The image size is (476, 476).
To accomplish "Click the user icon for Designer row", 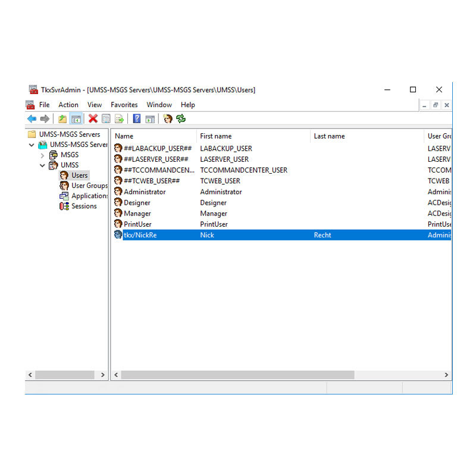I will click(118, 202).
